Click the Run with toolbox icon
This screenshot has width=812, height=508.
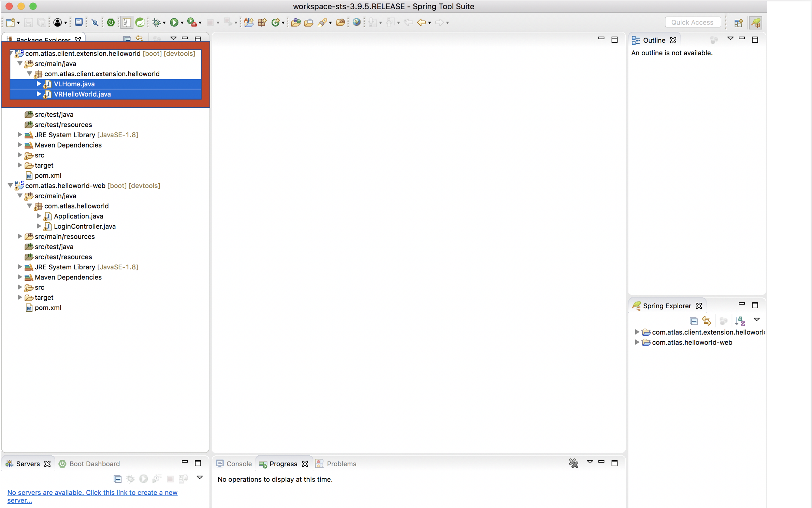(x=192, y=23)
